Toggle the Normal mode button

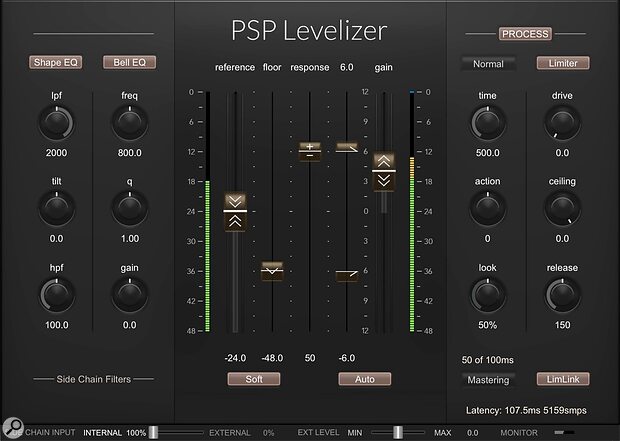488,63
